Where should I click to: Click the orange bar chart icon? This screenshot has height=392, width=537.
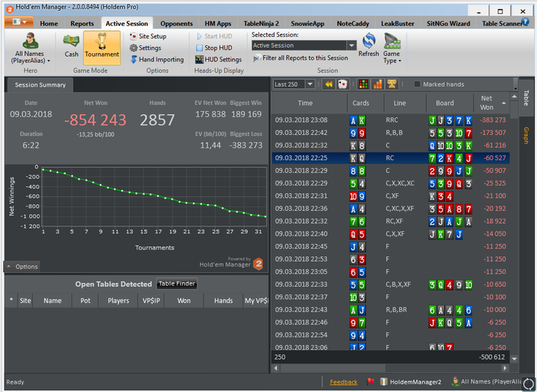[x=377, y=84]
